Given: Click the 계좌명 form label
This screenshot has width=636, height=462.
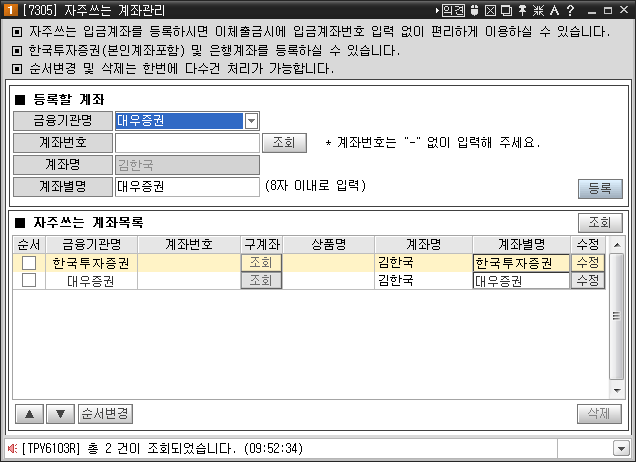Looking at the screenshot, I should (x=63, y=165).
